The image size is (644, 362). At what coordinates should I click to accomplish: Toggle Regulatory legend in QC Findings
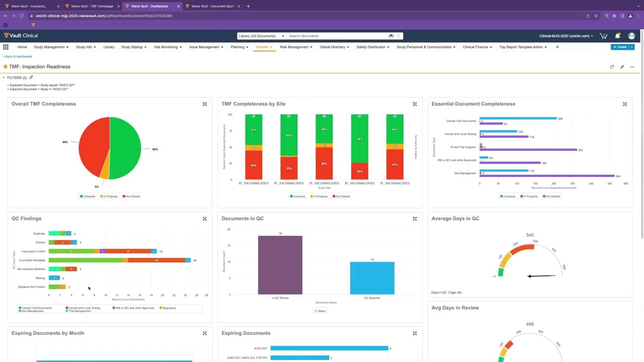168,308
